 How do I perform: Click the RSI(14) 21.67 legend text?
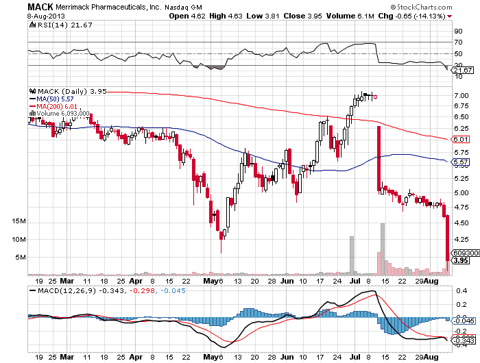pos(65,25)
